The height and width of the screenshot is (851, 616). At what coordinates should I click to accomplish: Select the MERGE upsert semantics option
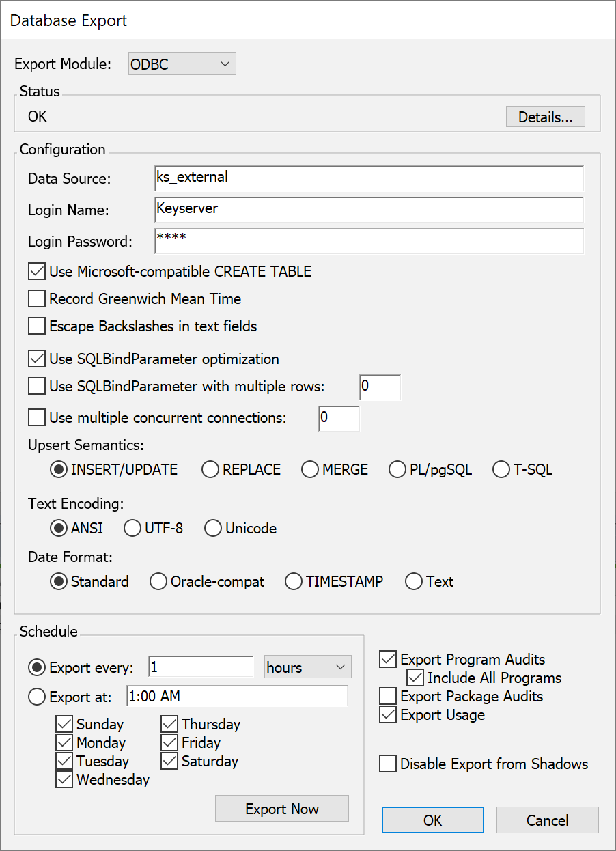310,470
